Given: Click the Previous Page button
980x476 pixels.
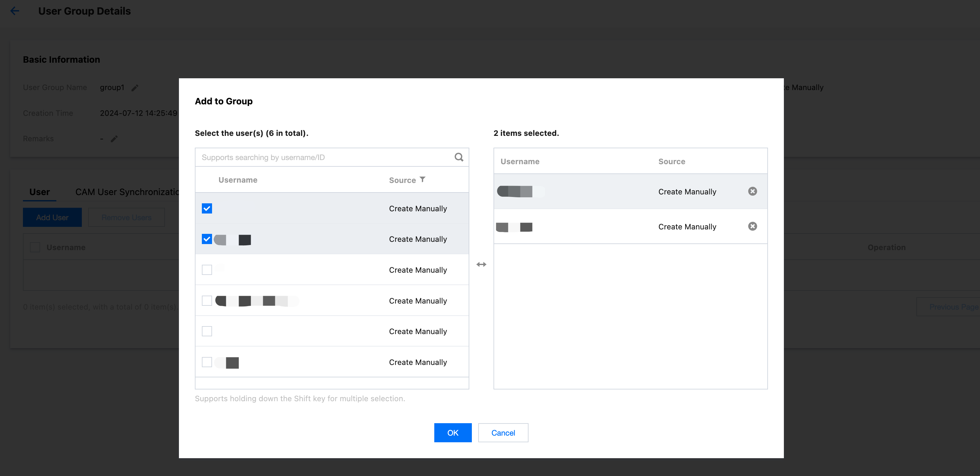Looking at the screenshot, I should (x=948, y=307).
